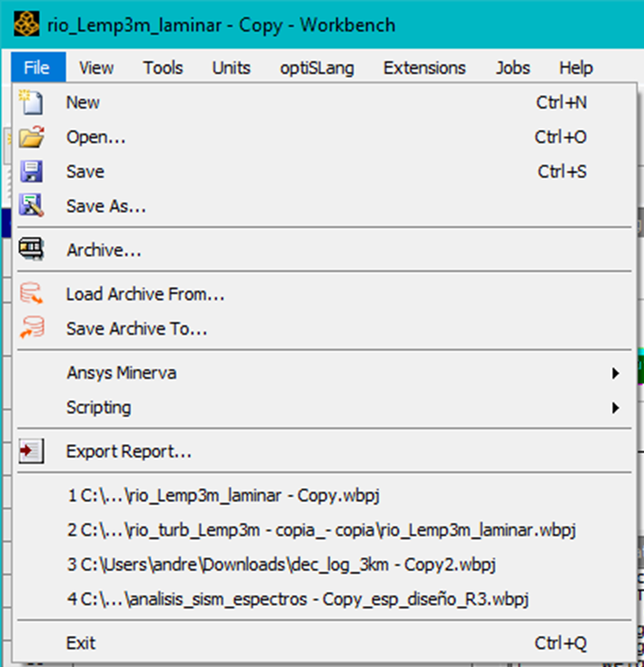Click the Load Archive From icon

click(x=30, y=294)
